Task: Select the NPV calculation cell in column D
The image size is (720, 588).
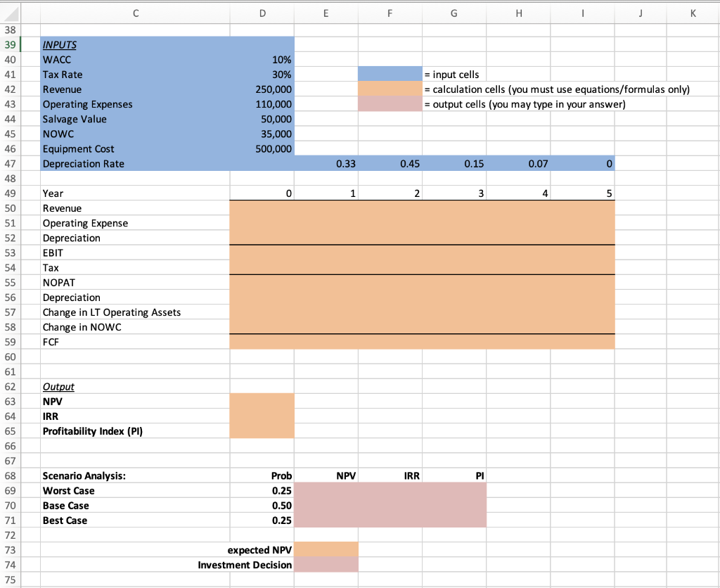Action: click(x=262, y=402)
